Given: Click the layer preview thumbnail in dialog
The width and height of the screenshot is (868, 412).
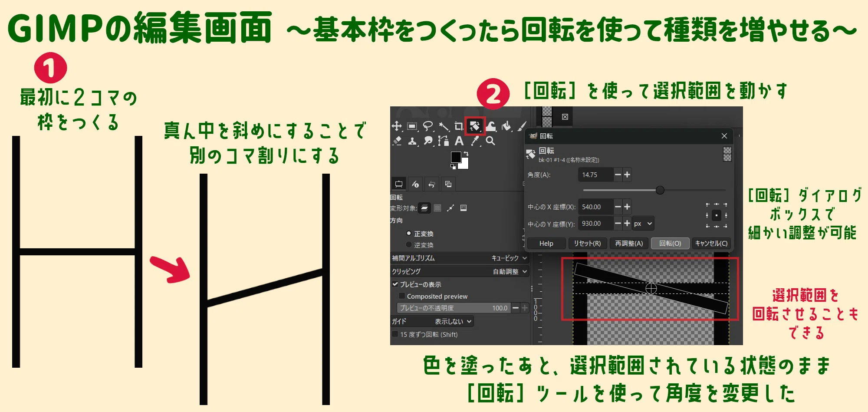Looking at the screenshot, I should click(727, 154).
